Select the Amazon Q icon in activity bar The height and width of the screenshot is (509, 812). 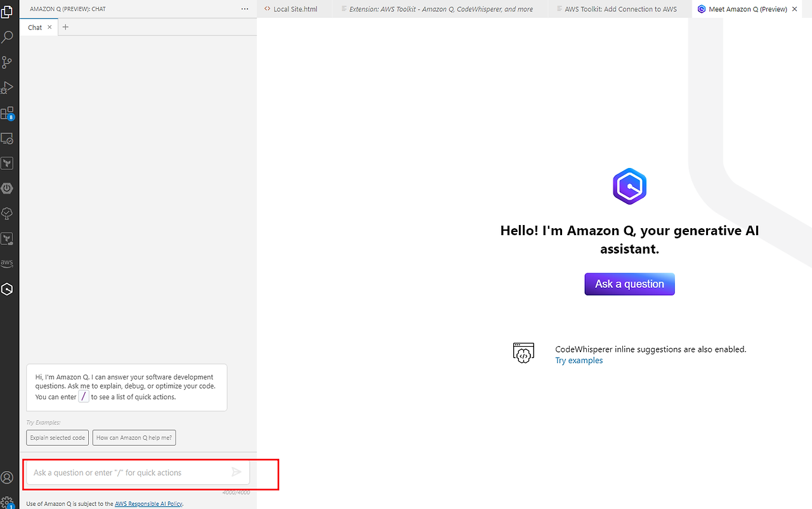[x=8, y=289]
